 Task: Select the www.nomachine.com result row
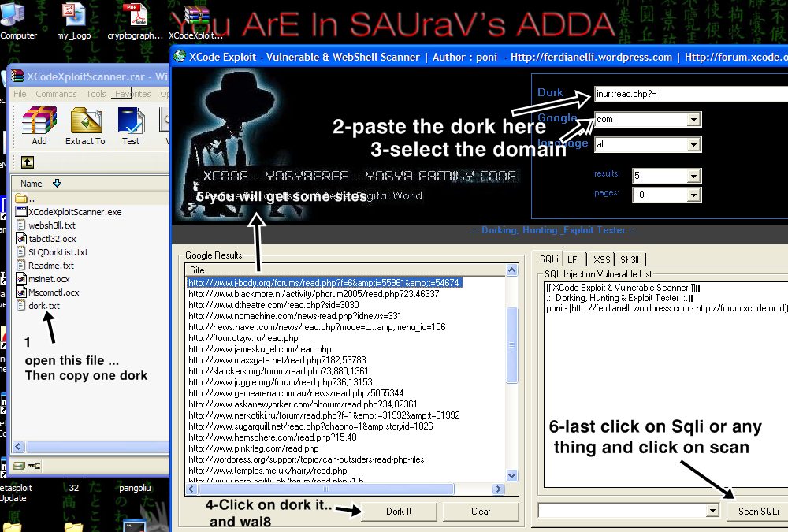(x=295, y=316)
